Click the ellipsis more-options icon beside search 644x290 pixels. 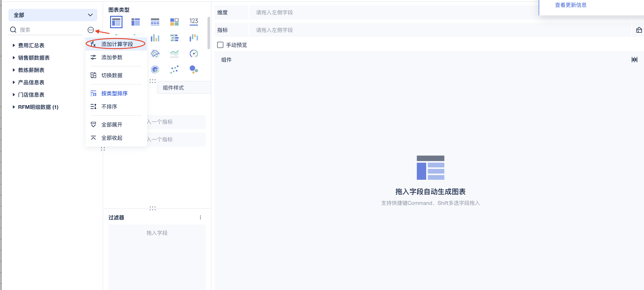coord(91,30)
